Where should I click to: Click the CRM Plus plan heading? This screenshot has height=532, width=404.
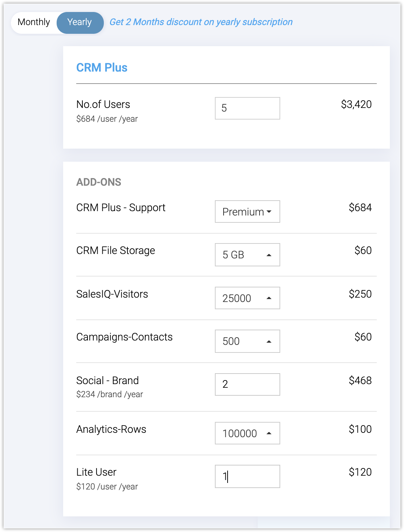(x=102, y=68)
